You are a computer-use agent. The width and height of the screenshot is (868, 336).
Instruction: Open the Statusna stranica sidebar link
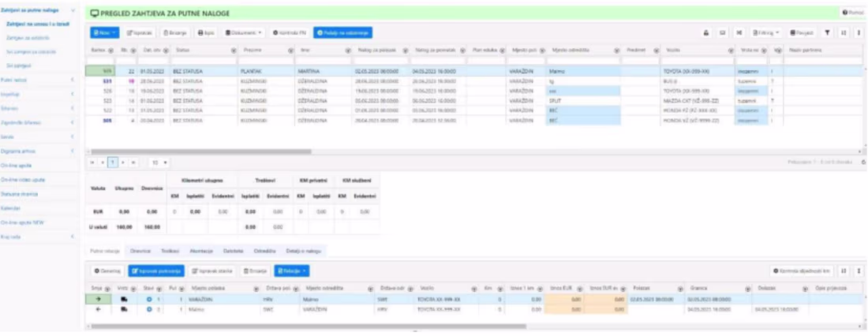19,194
